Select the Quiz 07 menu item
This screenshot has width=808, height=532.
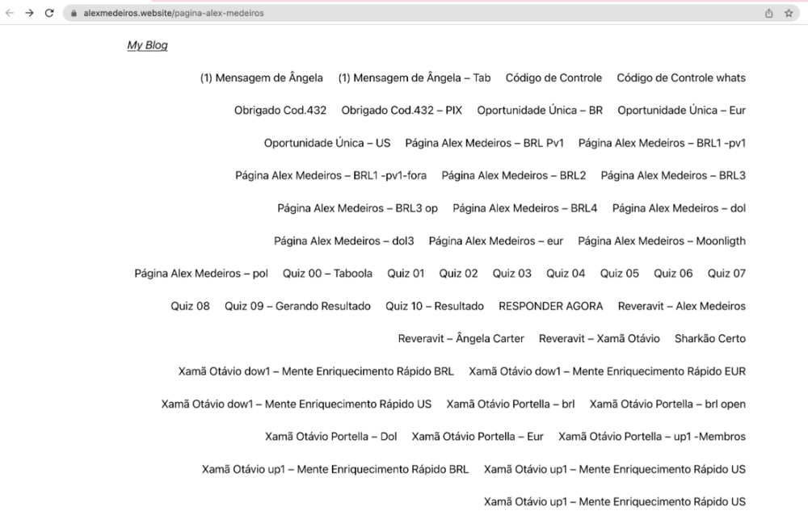726,274
